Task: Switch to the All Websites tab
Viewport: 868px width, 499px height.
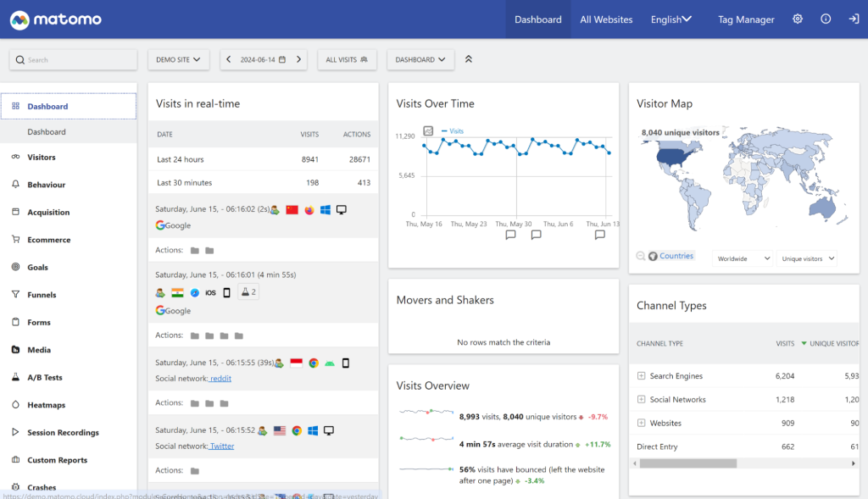Action: point(606,19)
